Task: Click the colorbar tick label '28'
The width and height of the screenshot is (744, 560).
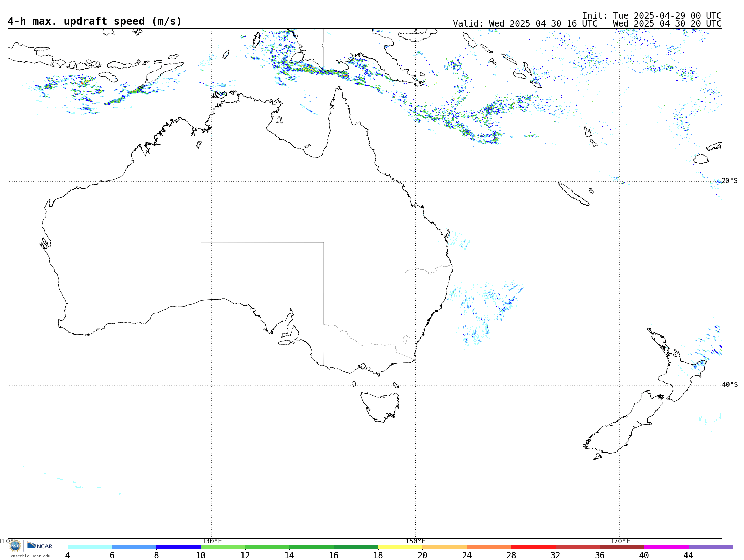Action: (511, 555)
